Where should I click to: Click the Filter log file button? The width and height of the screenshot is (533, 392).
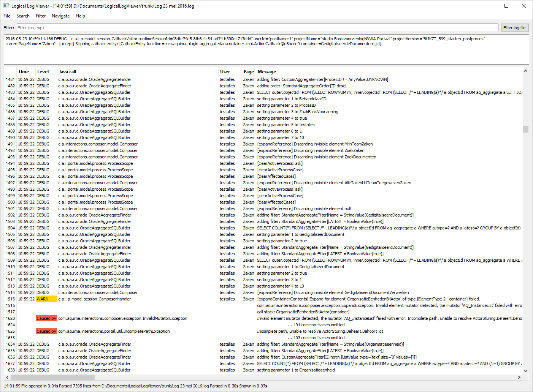click(514, 27)
